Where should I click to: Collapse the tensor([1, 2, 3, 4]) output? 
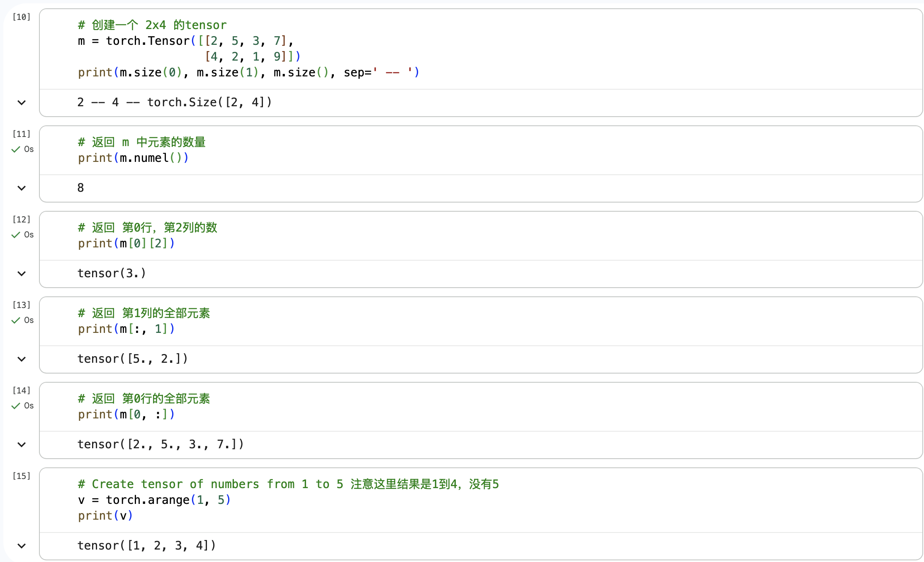click(21, 546)
